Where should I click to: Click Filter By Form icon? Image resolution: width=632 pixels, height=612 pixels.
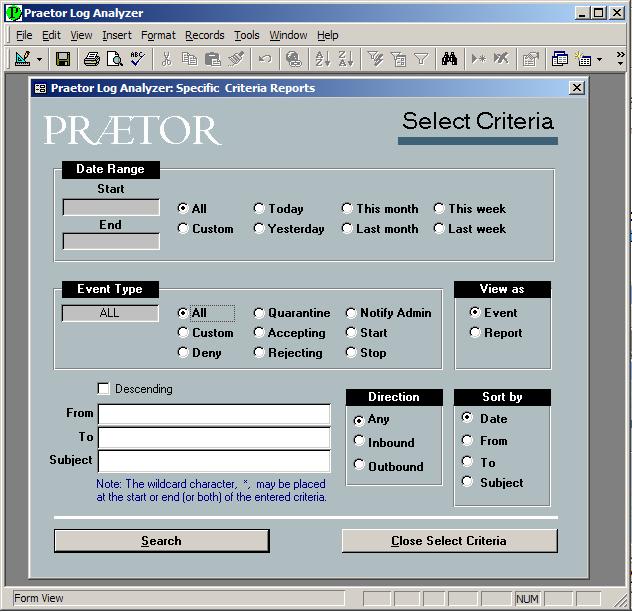[398, 59]
